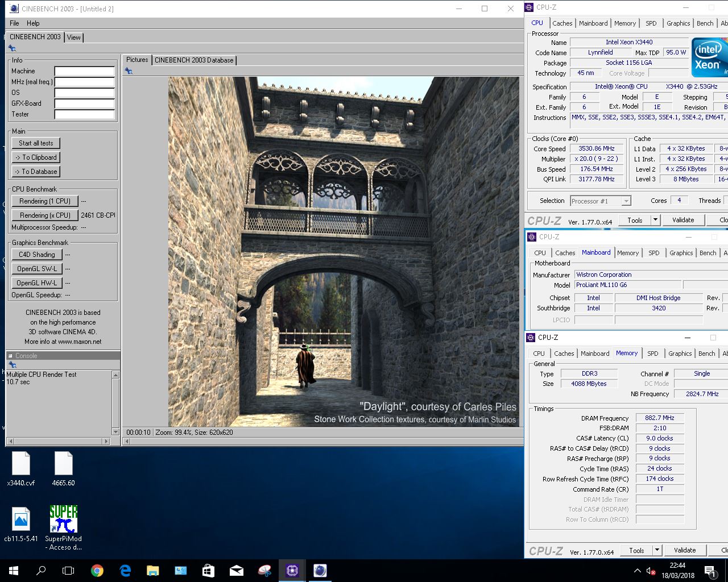Open Processor #1 selection dropdown
728x582 pixels.
click(x=626, y=201)
